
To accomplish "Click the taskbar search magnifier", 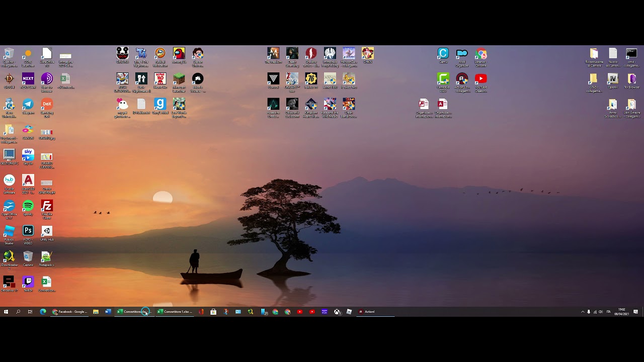I will [18, 312].
